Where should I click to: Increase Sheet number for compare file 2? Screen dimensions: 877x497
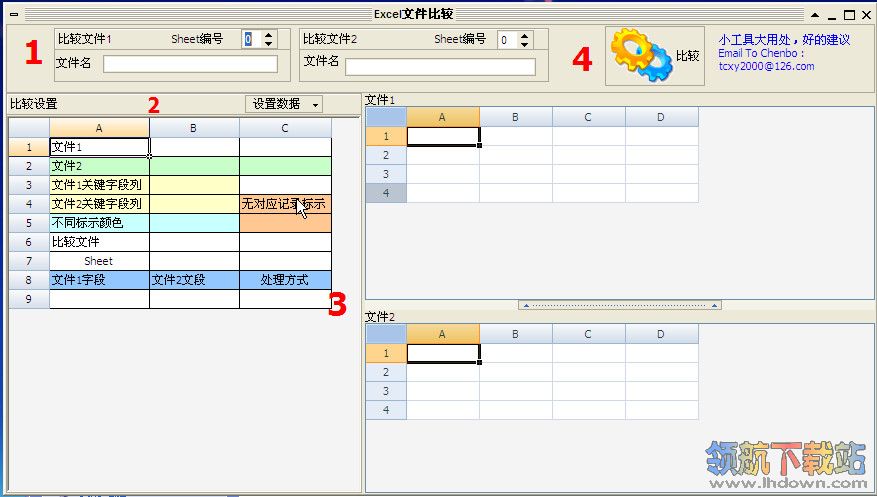[524, 35]
